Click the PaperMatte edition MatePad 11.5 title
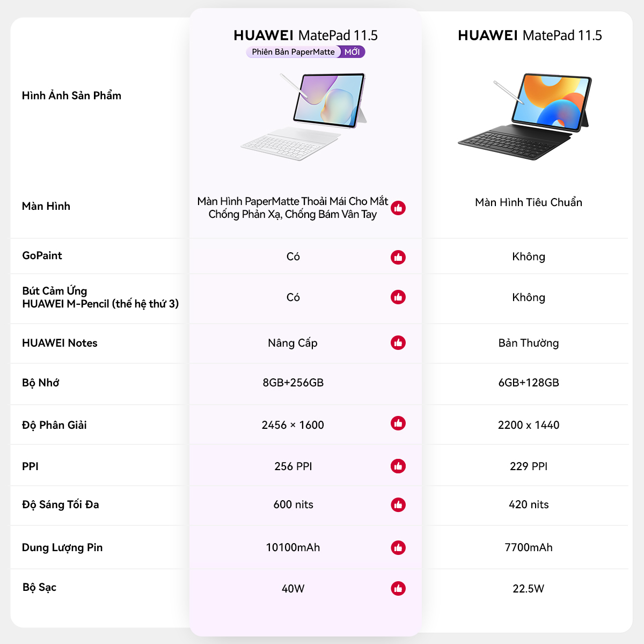Viewport: 644px width, 644px height. coord(305,35)
